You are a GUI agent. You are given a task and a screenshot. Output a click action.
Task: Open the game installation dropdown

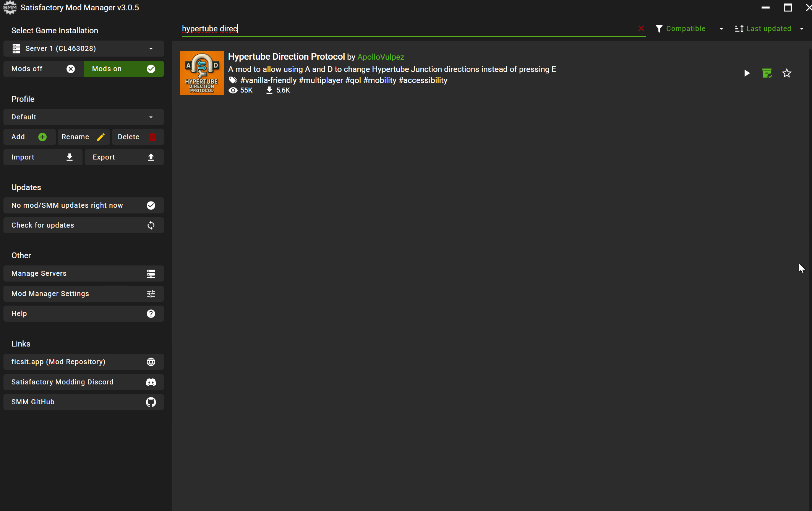83,49
